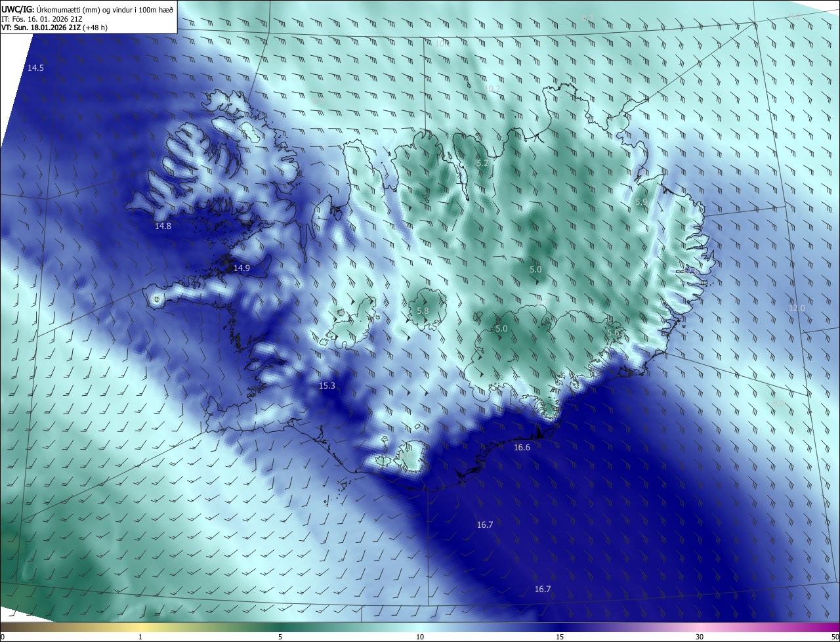Click colorbar tick label 10
This screenshot has height=642, width=840.
tap(420, 637)
